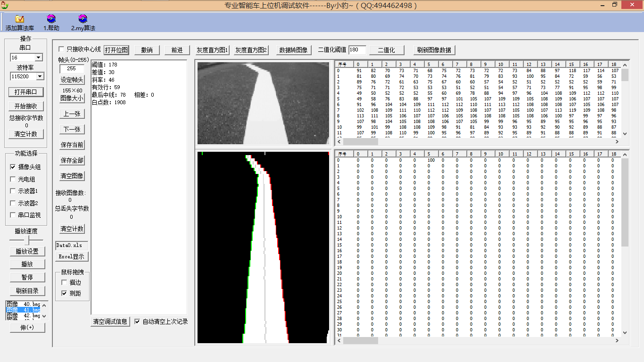Screen dimensions: 644x362
Task: Click the application icon in the title bar
Action: pyautogui.click(x=5, y=5)
